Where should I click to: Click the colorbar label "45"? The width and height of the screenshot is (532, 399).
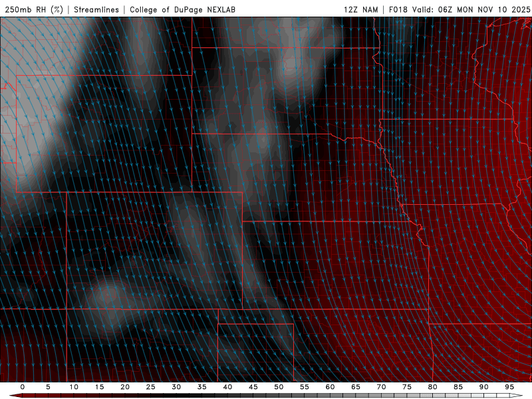(253, 387)
